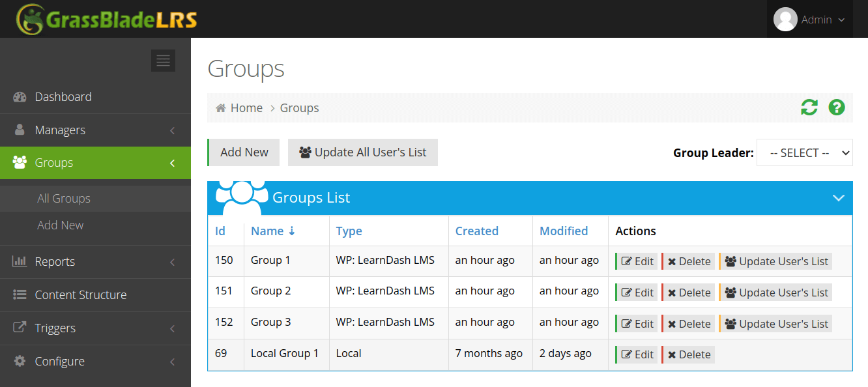Update User's List for Group 2
This screenshot has height=387, width=868.
click(775, 293)
